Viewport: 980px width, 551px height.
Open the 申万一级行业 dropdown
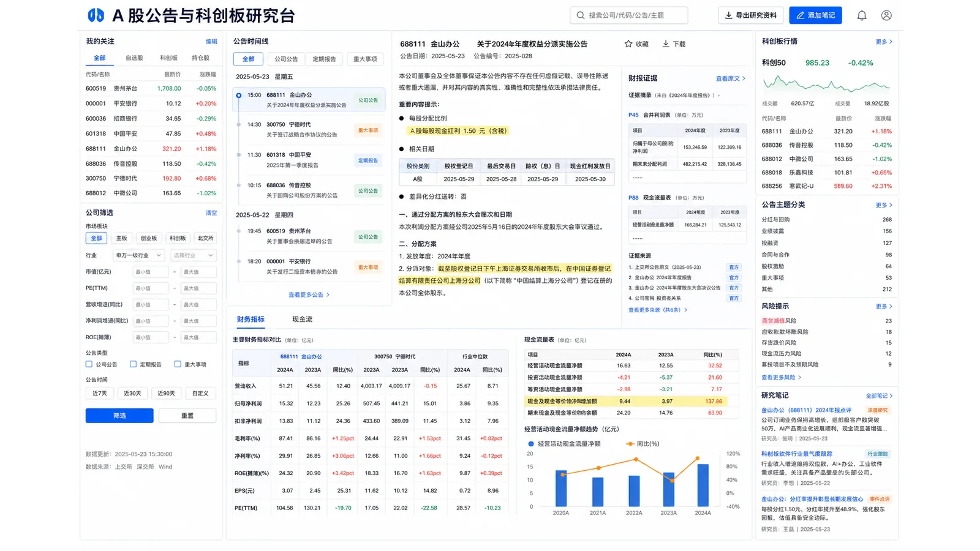tap(138, 255)
